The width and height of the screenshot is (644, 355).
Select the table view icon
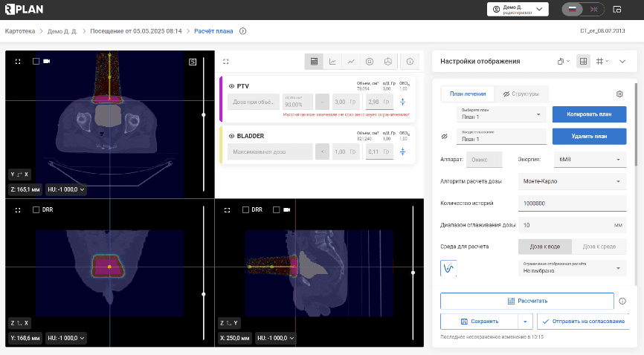tap(315, 62)
